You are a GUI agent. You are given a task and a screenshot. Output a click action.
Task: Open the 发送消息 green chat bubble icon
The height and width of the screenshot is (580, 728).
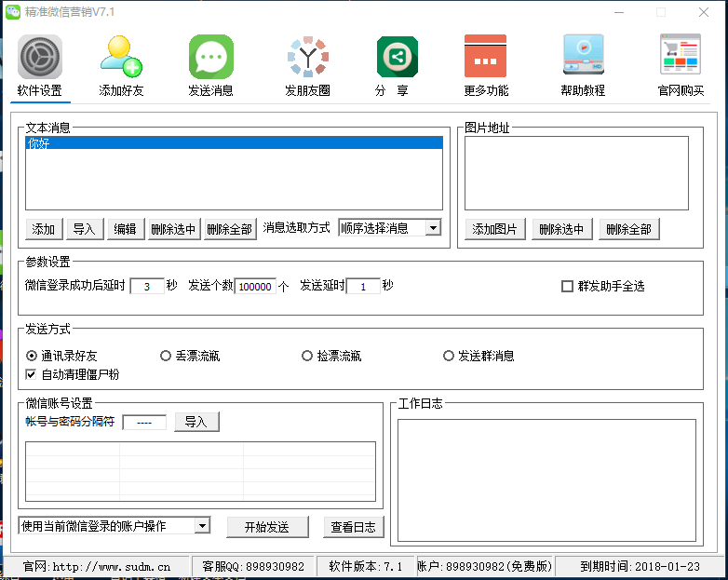point(211,57)
